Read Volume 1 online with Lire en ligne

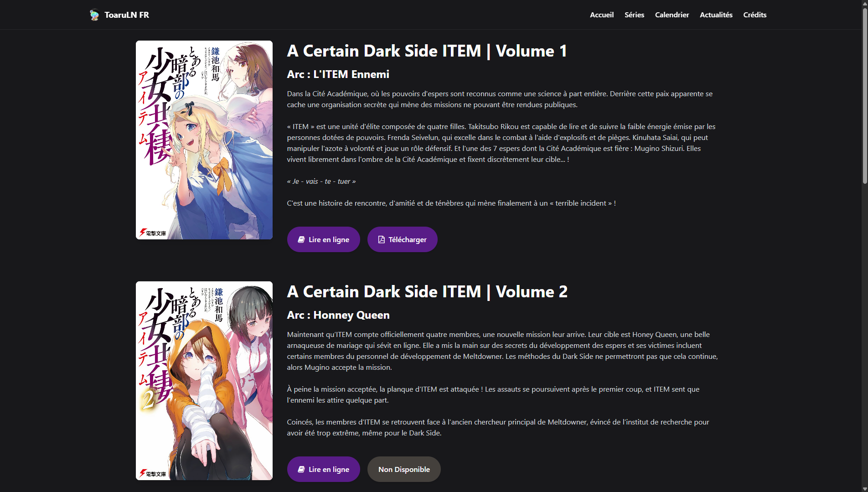(x=324, y=239)
